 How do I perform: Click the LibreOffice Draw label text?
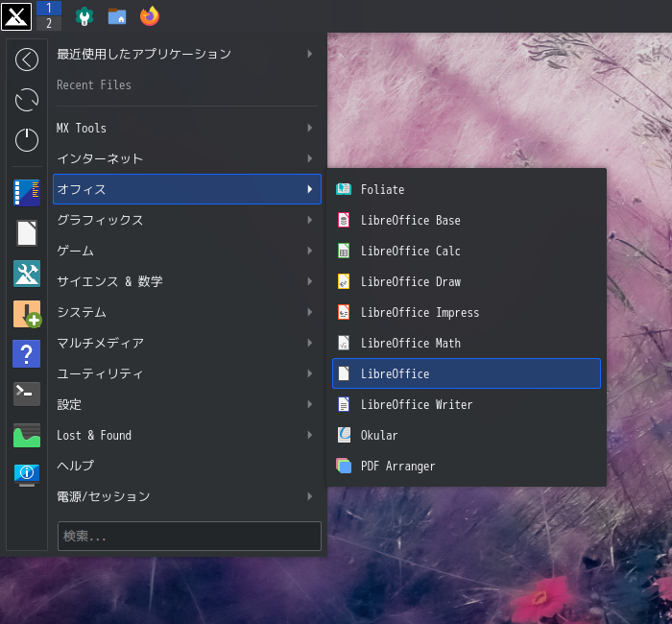click(410, 281)
